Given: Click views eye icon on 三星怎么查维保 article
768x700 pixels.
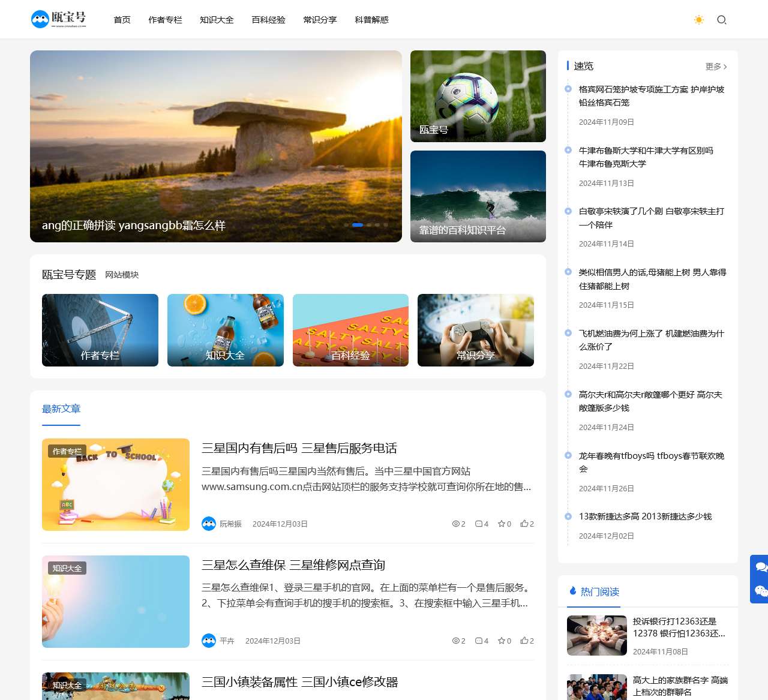Looking at the screenshot, I should [x=456, y=641].
